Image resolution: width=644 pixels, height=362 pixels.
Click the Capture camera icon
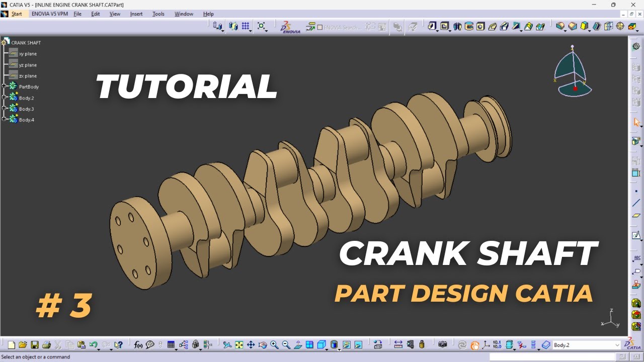[x=443, y=345]
